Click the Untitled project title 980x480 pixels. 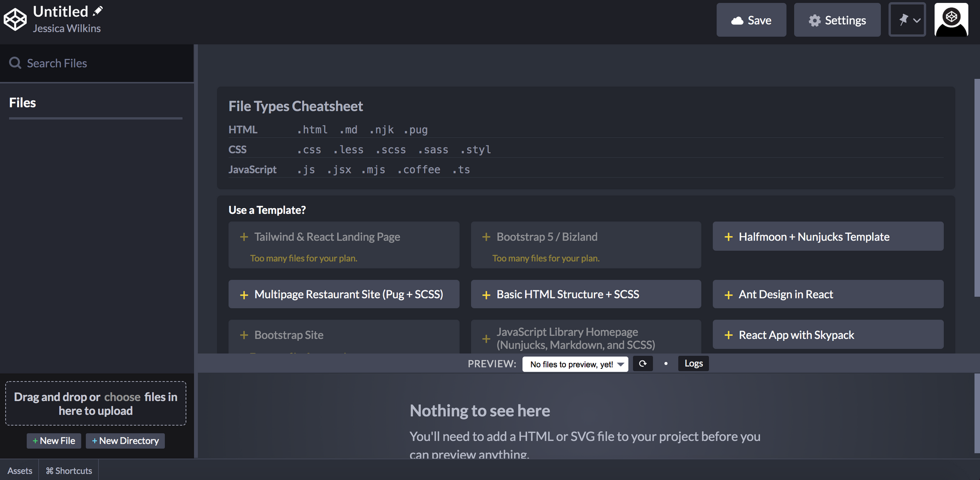tap(60, 11)
